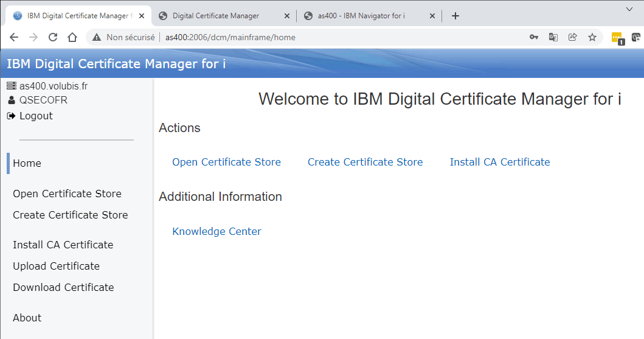Screen dimensions: 644x339
Task: Open the About page in sidebar
Action: click(x=27, y=318)
